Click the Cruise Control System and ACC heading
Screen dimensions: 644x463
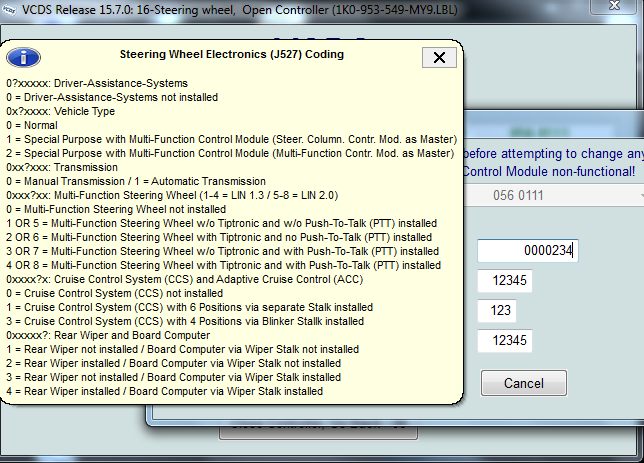click(184, 279)
